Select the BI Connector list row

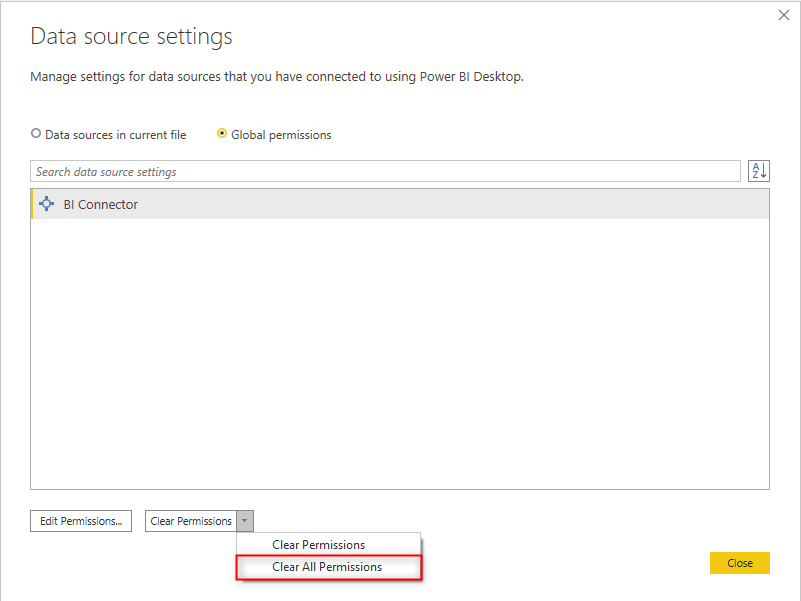click(x=400, y=204)
